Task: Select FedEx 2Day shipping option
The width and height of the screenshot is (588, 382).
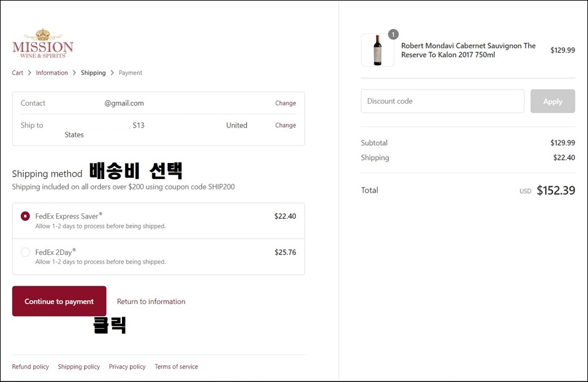Action: 25,252
